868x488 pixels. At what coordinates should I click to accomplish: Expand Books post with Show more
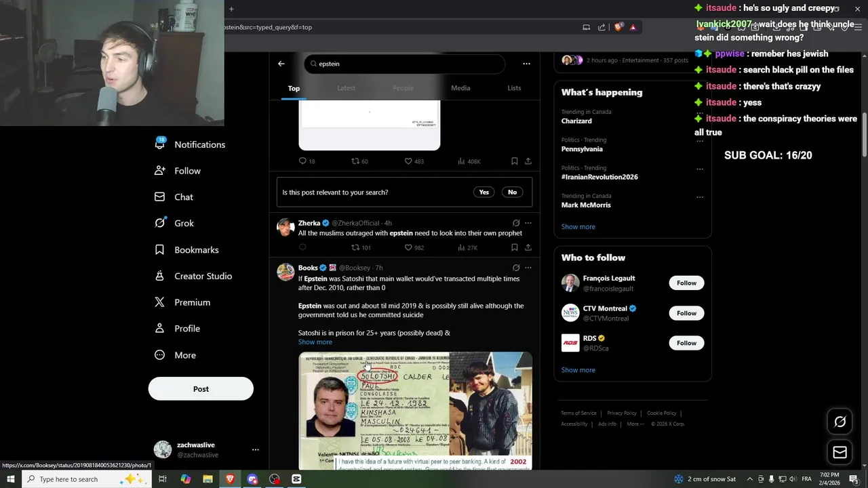pyautogui.click(x=315, y=342)
